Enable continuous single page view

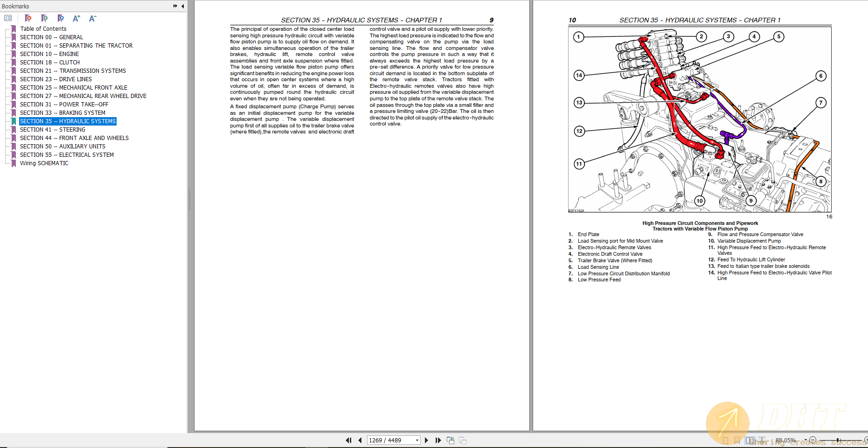(x=737, y=440)
